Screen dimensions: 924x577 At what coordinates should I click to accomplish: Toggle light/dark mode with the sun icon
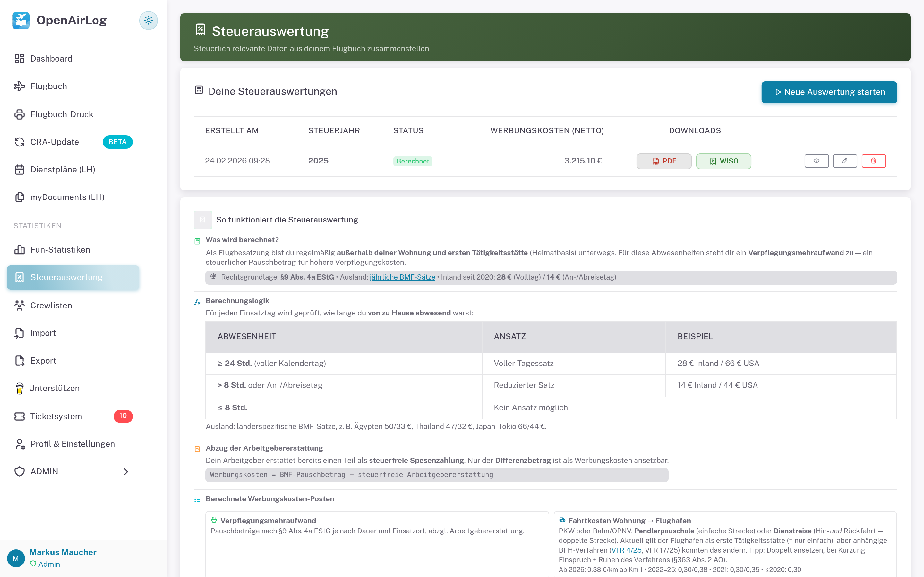click(x=149, y=20)
